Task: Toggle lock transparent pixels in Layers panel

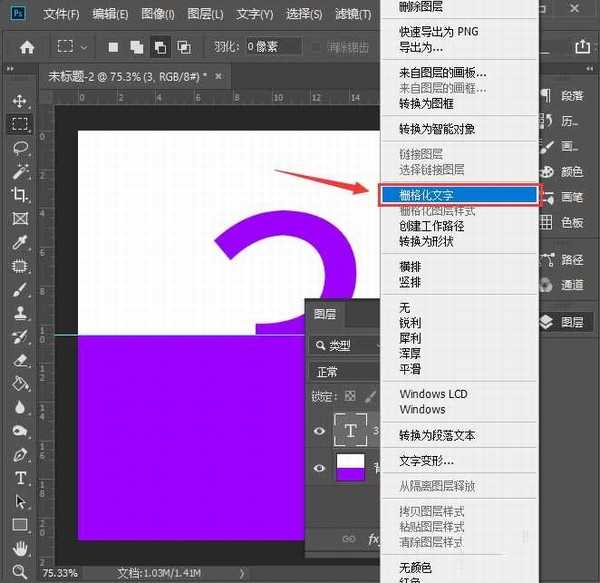Action: coord(349,397)
